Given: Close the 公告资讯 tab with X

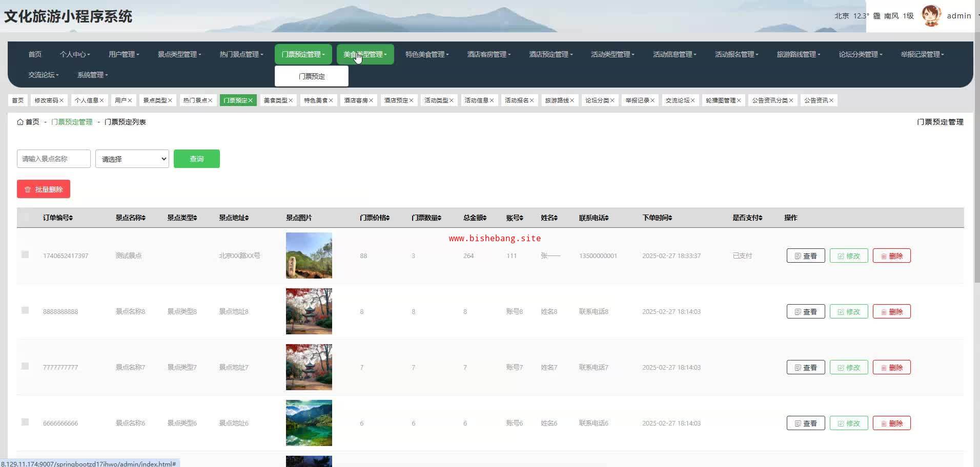Looking at the screenshot, I should (x=831, y=100).
